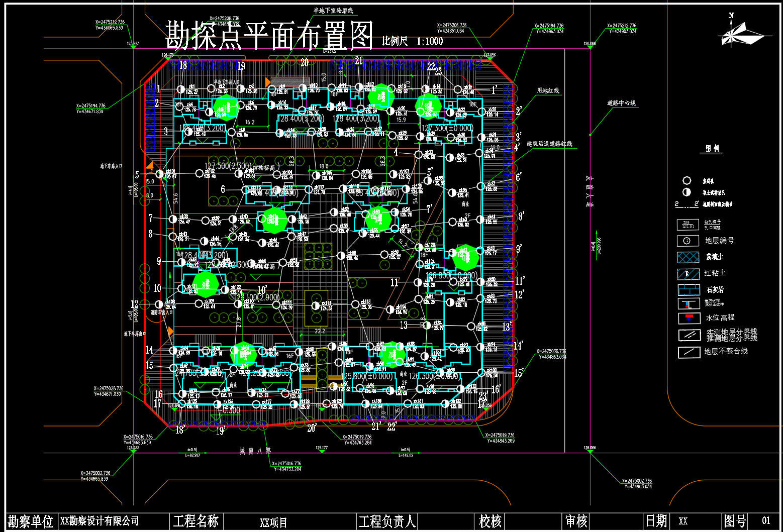Screen dimensions: 783x532
Task: Select the 2-2' section line legend symbol
Action: [x=686, y=204]
